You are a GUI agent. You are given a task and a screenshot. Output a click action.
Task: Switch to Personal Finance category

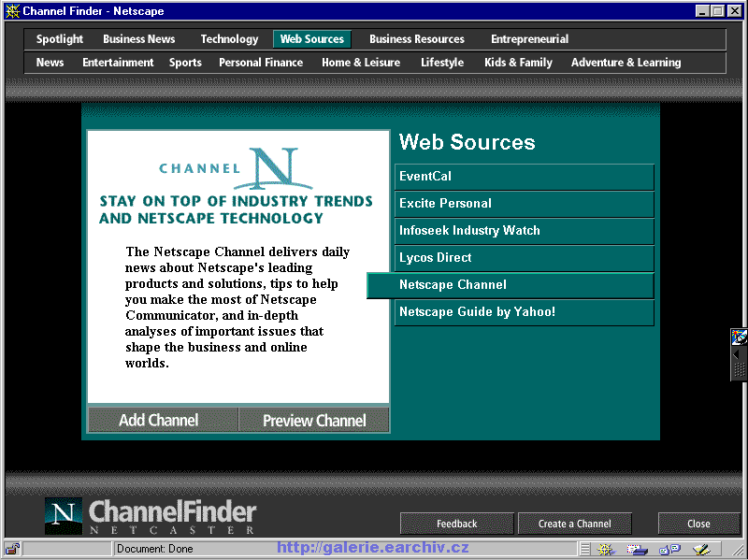coord(261,63)
